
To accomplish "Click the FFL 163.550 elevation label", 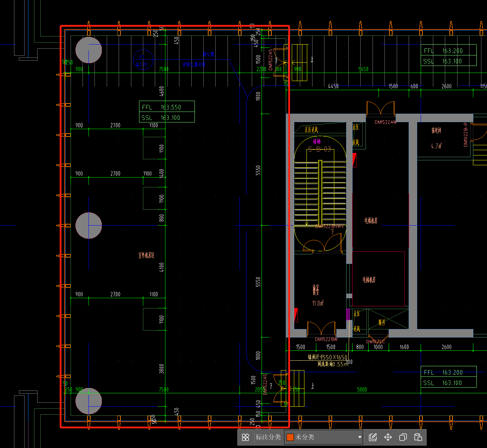I will pos(162,107).
